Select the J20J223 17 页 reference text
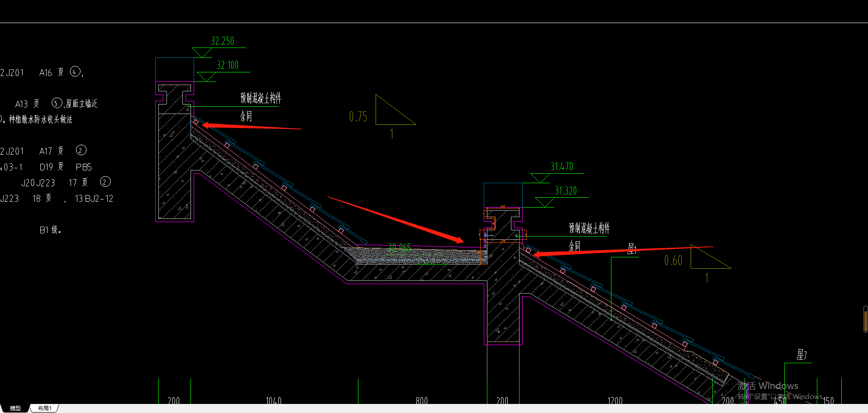 (x=55, y=183)
